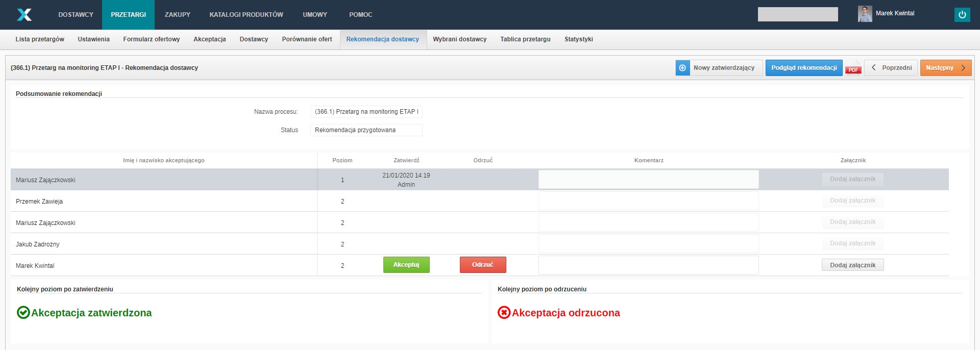The height and width of the screenshot is (350, 980).
Task: Switch to Wybrani dostawcy tab
Action: [x=459, y=39]
